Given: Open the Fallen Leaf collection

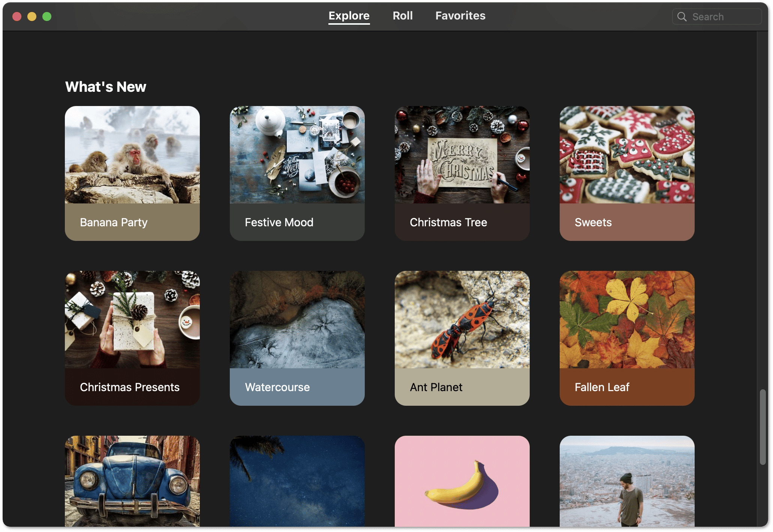Looking at the screenshot, I should click(627, 338).
